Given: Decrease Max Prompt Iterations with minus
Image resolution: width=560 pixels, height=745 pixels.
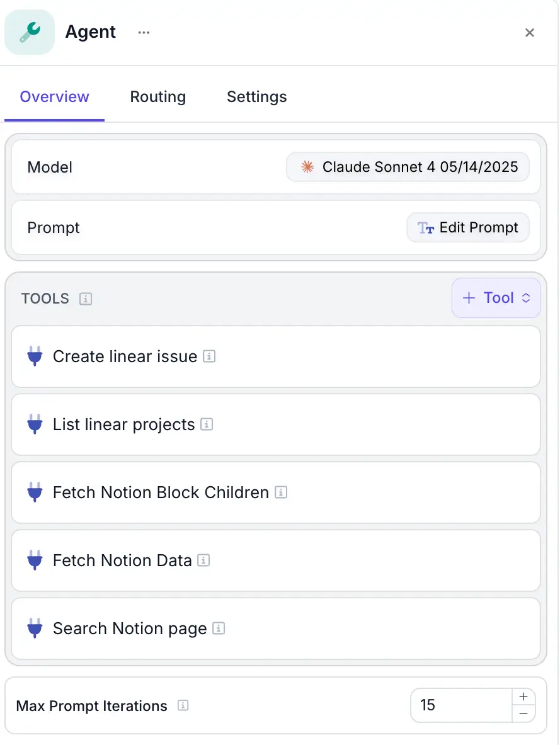Looking at the screenshot, I should tap(523, 714).
